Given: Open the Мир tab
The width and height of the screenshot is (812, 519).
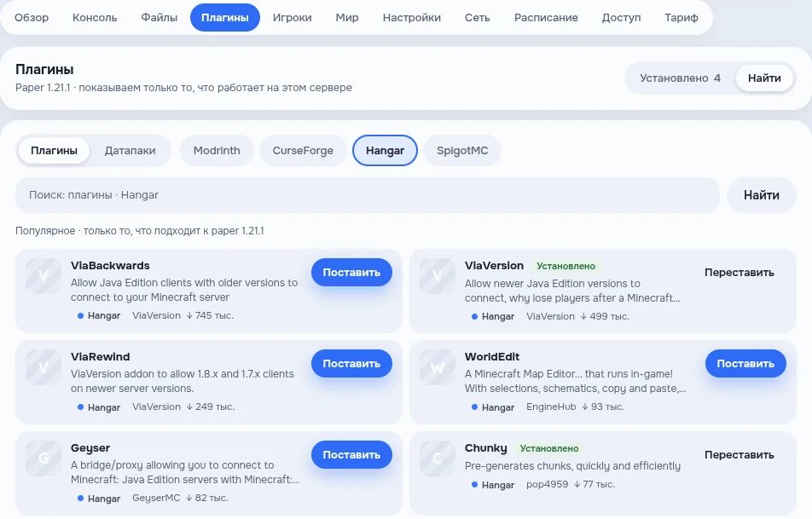Looking at the screenshot, I should pyautogui.click(x=347, y=18).
